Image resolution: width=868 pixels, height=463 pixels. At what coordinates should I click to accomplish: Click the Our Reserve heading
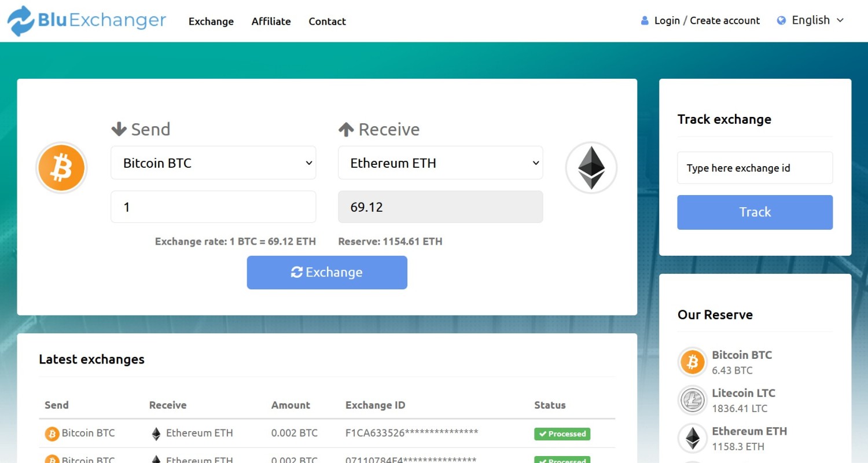(715, 315)
